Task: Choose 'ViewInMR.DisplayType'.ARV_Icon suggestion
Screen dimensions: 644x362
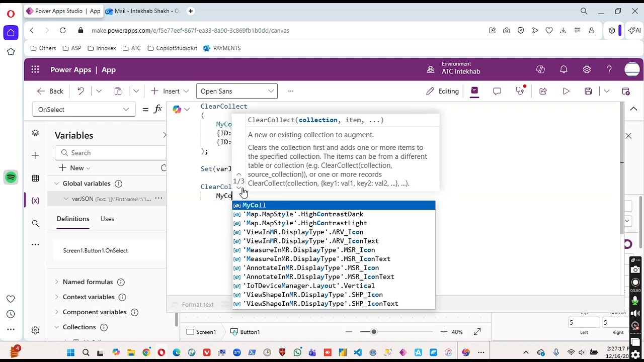Action: coord(334,232)
